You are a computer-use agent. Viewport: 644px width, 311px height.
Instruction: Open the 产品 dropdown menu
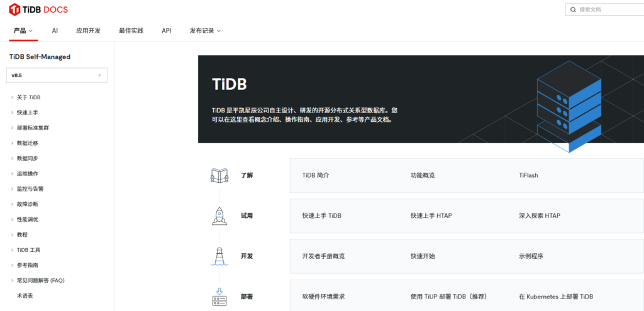click(x=23, y=31)
